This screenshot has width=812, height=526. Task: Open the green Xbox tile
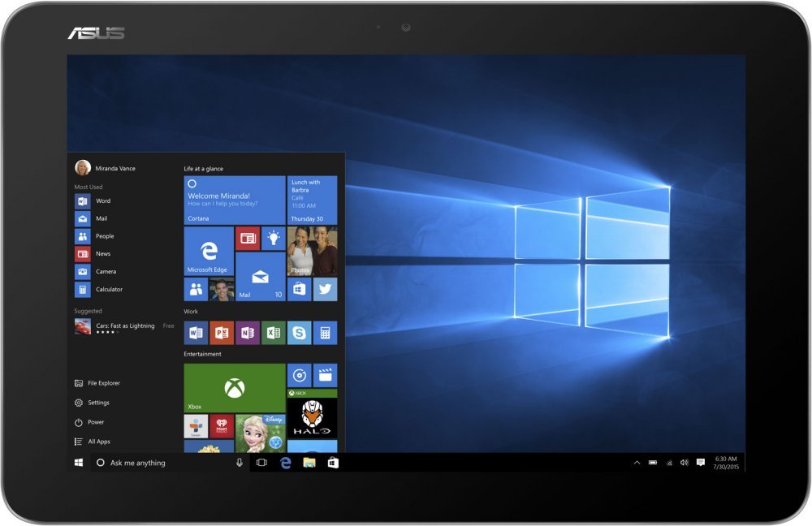click(235, 388)
